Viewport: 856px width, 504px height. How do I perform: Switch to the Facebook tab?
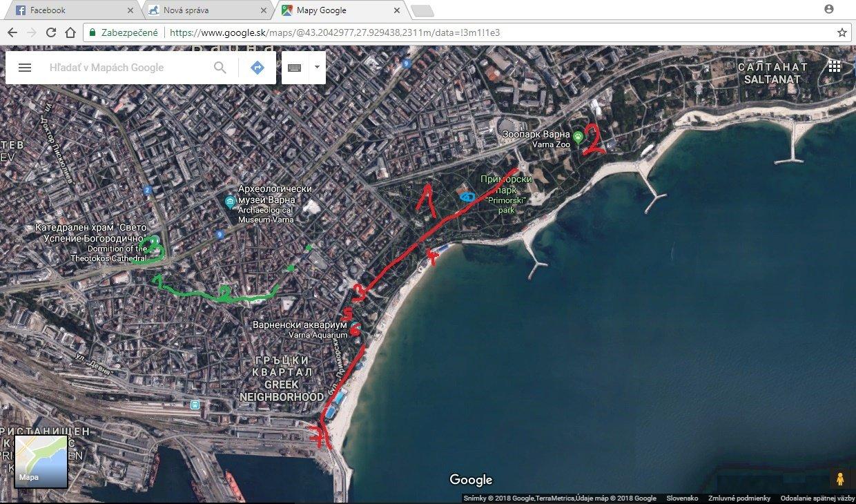click(x=72, y=10)
